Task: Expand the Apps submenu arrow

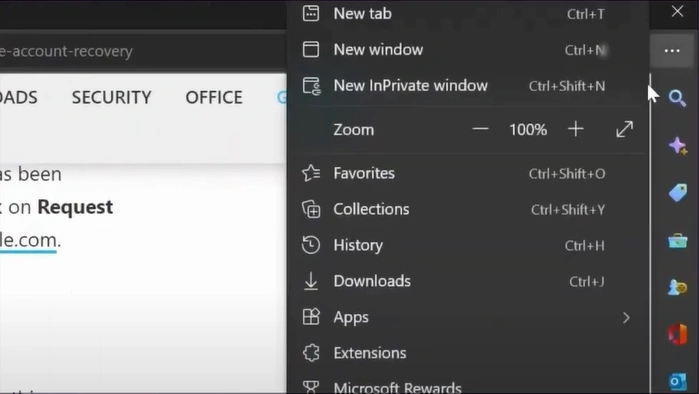Action: click(626, 317)
